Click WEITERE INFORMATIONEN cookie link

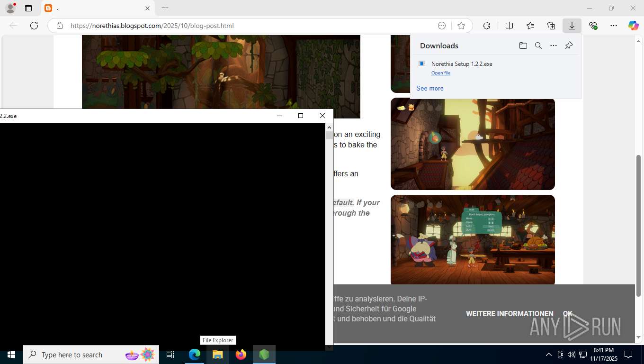[x=510, y=314]
